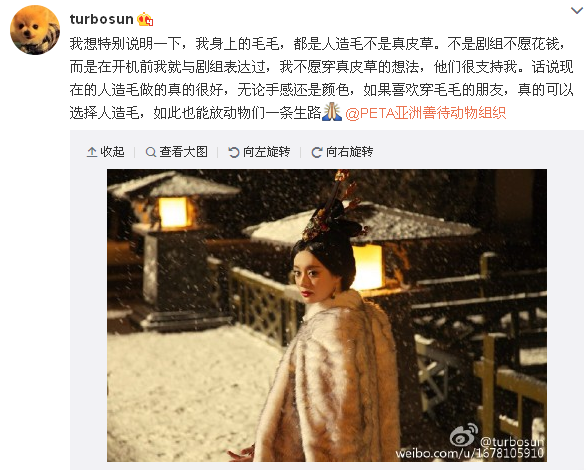The height and width of the screenshot is (470, 586).
Task: Collapse the image with 收起
Action: [x=106, y=152]
